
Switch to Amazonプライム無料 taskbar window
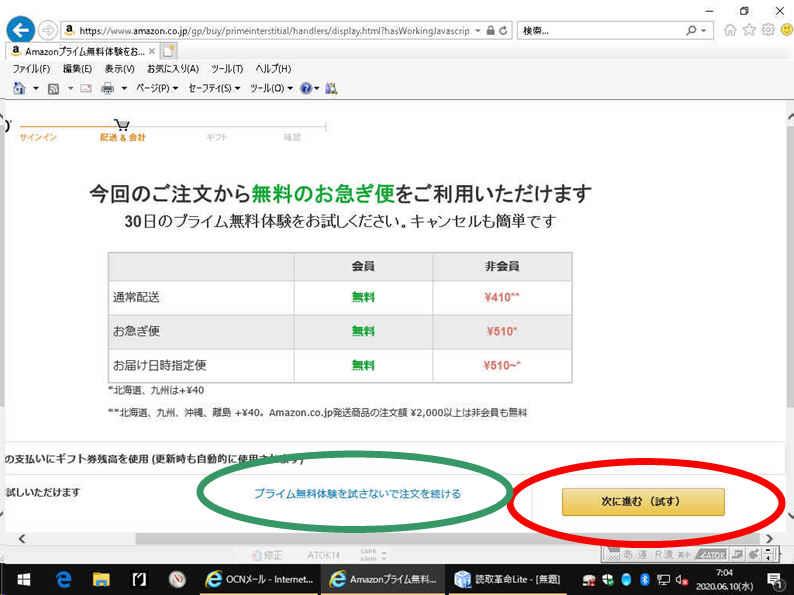383,579
